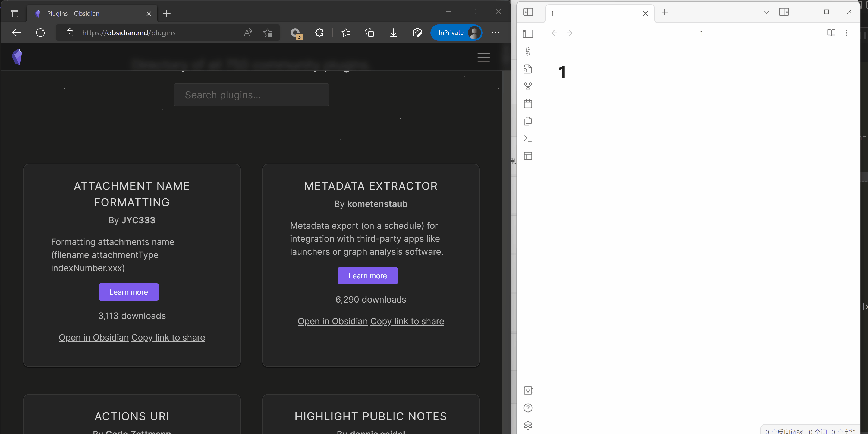Toggle Obsidian right sidebar

(784, 12)
